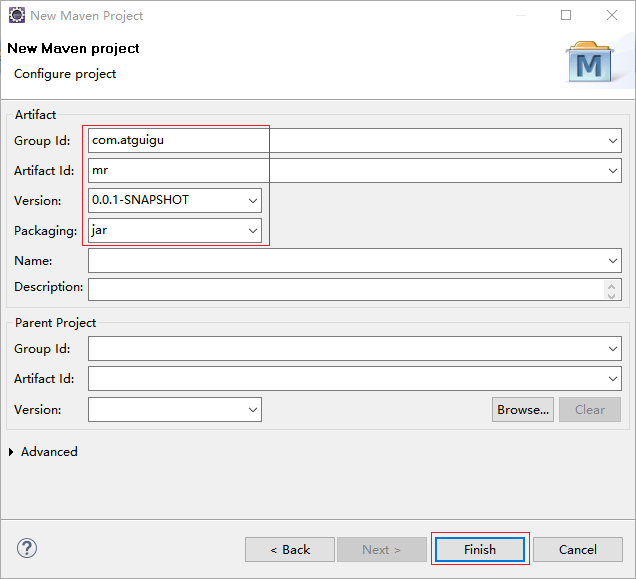
Task: Close the New Maven Project dialog
Action: (x=612, y=15)
